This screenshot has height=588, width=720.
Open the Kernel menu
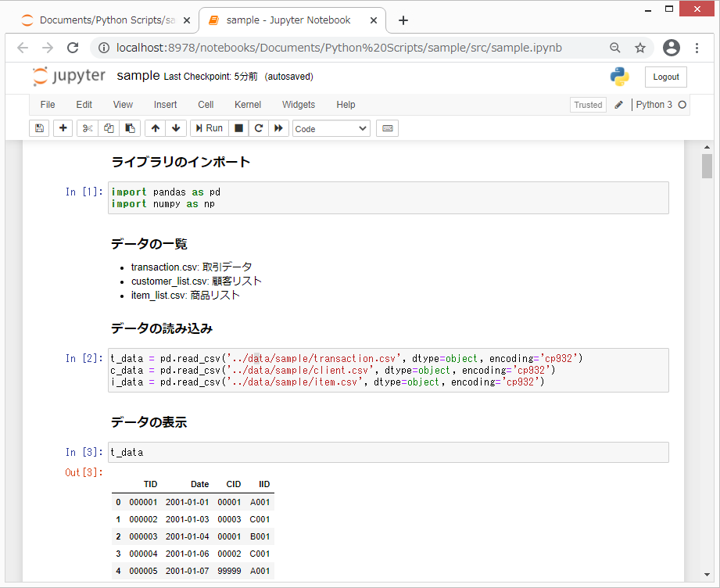tap(248, 105)
